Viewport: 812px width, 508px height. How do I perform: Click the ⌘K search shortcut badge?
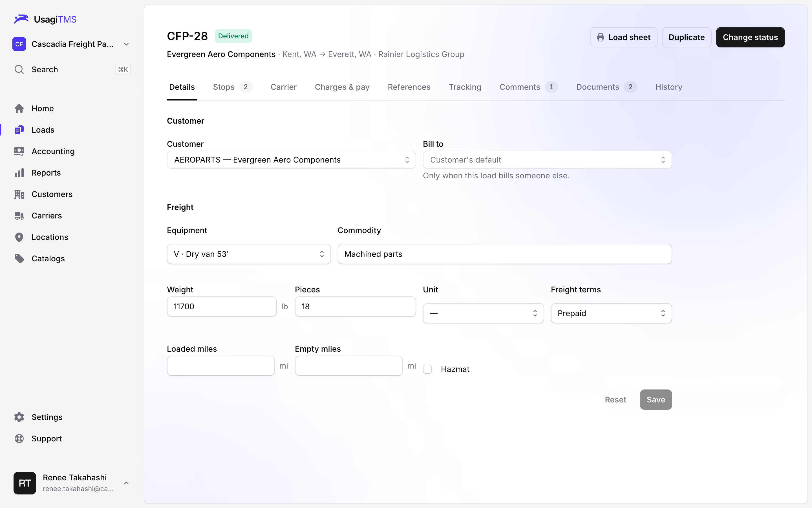pos(123,69)
